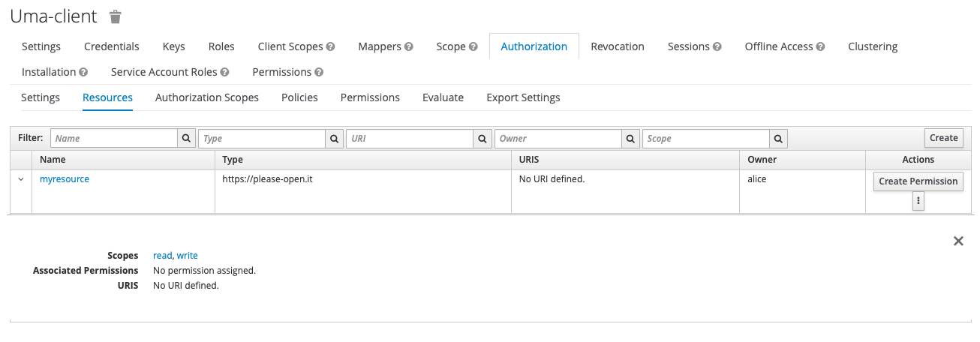This screenshot has height=342, width=980.
Task: Open the Service Account Roles tab
Action: coord(164,72)
